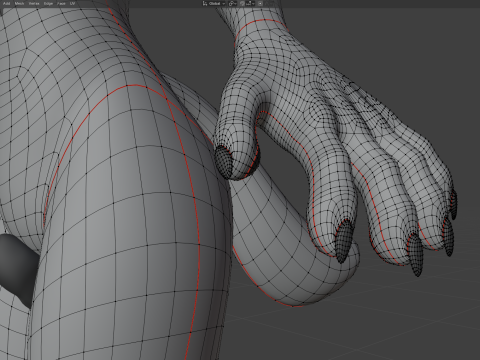Open the UV menu
The width and height of the screenshot is (480, 360).
pyautogui.click(x=72, y=3)
